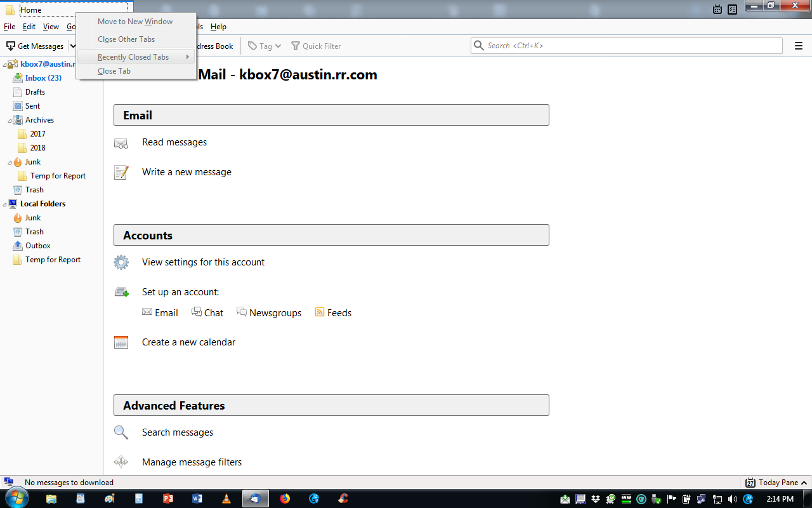Open the Help menu

(218, 27)
